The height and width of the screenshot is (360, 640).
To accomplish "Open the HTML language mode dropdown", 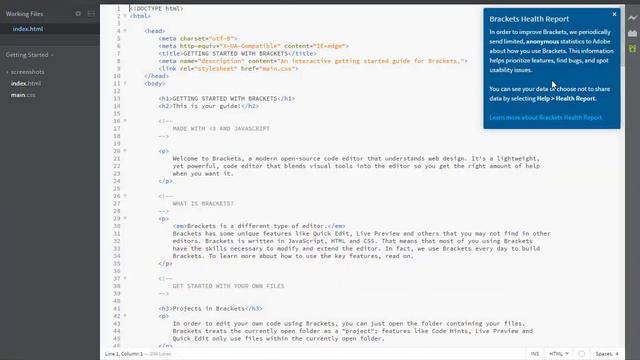I will pos(559,354).
